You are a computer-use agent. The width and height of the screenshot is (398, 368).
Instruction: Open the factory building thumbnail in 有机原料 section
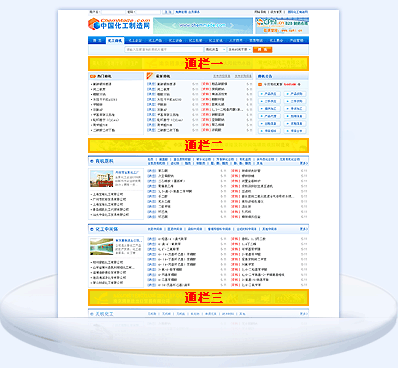click(102, 179)
